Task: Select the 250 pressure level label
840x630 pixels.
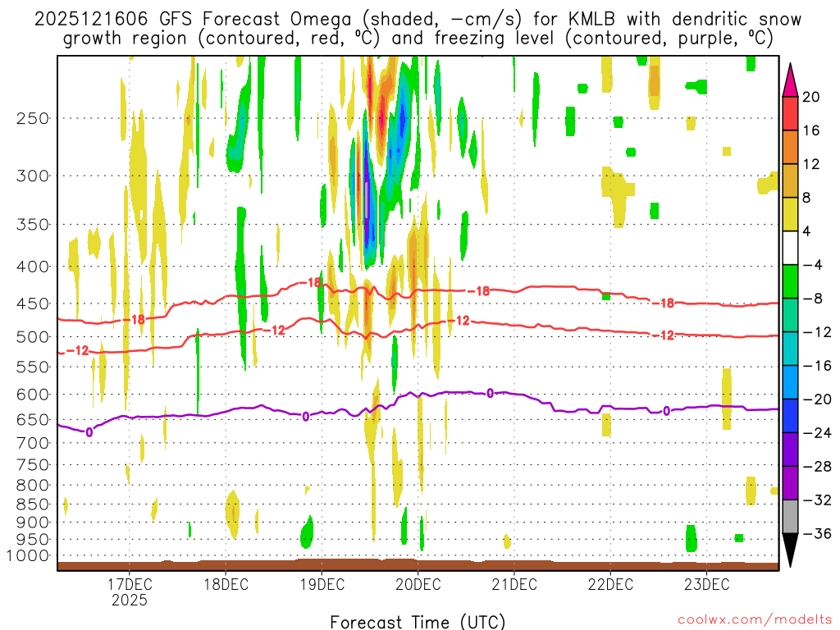Action: pyautogui.click(x=33, y=118)
